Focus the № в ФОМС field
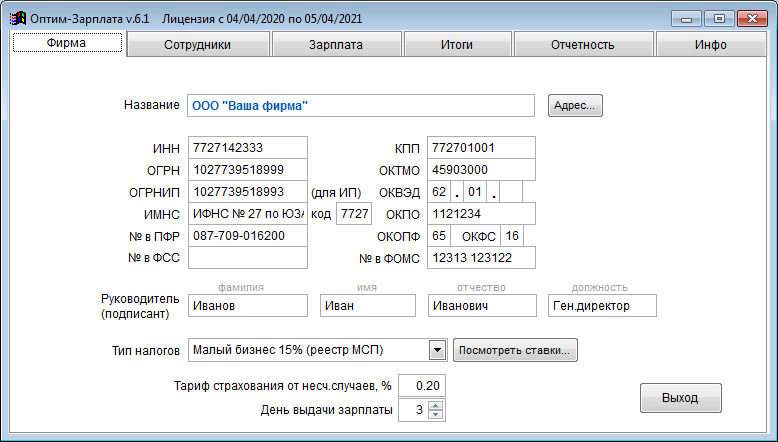778x442 pixels. (x=481, y=258)
